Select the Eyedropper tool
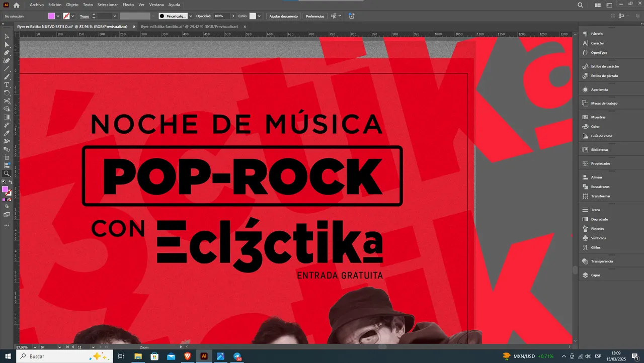644x363 pixels. (x=7, y=133)
